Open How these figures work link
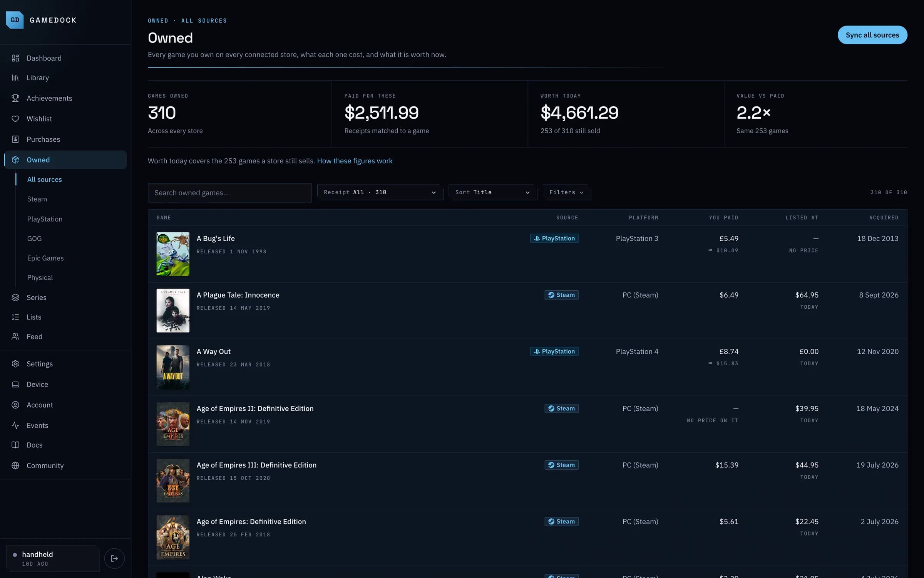This screenshot has height=578, width=924. point(355,161)
